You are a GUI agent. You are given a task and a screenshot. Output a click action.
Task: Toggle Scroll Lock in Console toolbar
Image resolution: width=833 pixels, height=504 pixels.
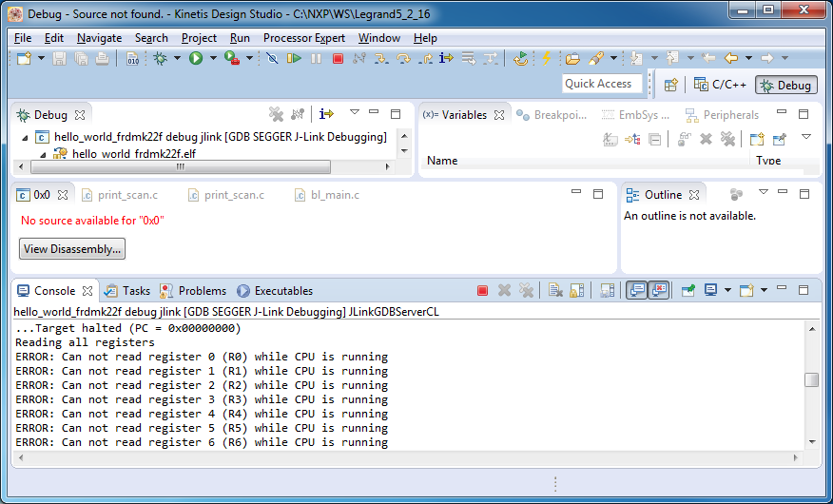click(x=577, y=290)
